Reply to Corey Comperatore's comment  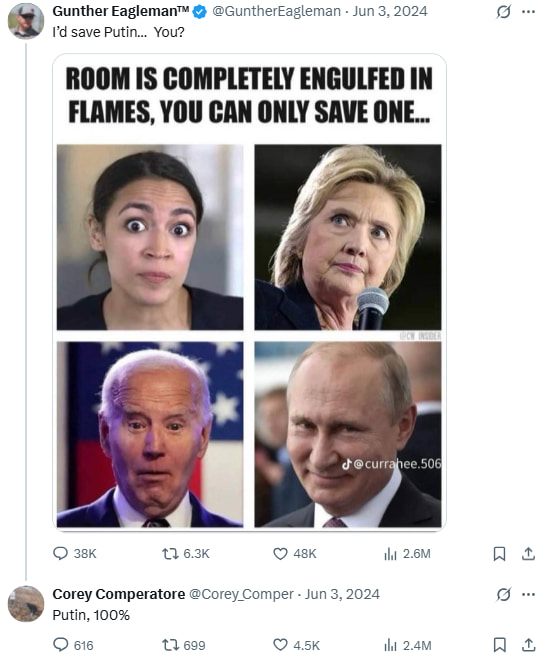point(73,645)
